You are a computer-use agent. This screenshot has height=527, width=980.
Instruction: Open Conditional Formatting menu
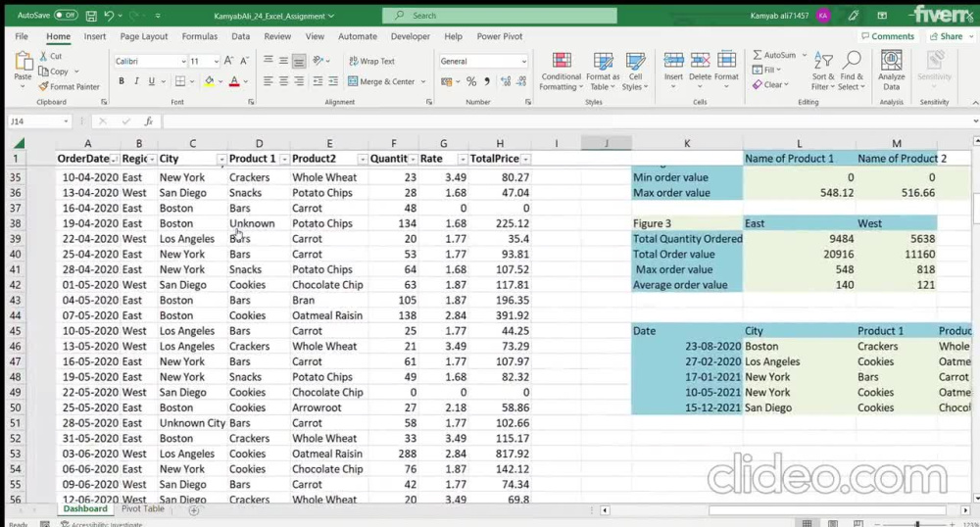click(x=562, y=72)
